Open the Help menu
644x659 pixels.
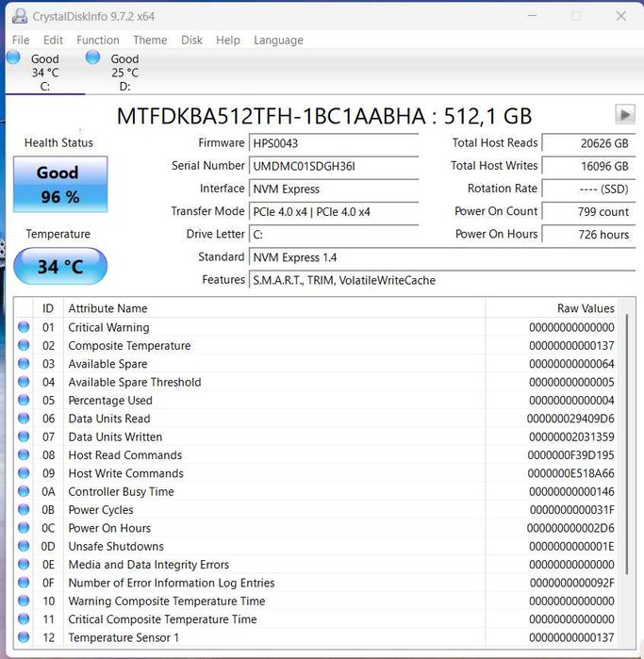click(228, 41)
